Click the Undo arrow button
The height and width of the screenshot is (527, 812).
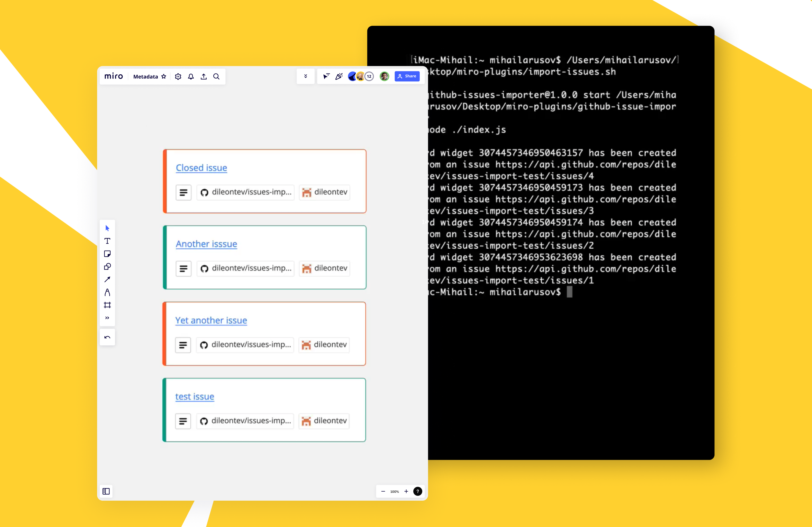click(x=107, y=337)
